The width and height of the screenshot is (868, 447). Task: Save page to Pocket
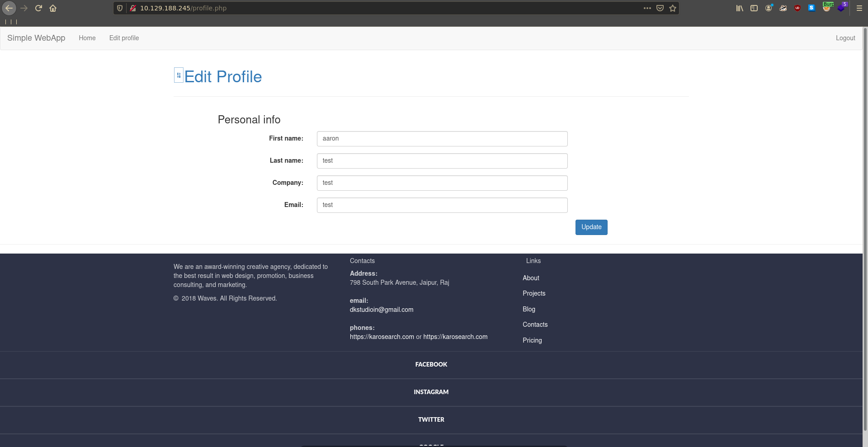click(660, 8)
